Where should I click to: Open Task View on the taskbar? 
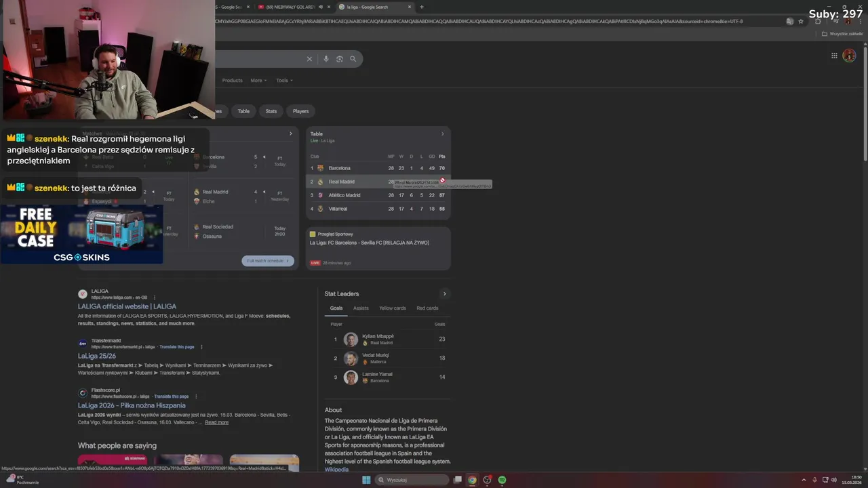(458, 480)
